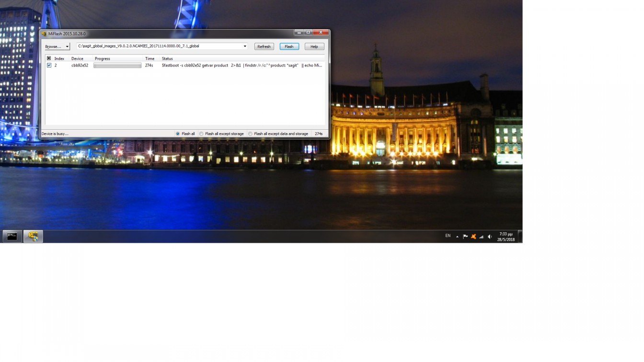Click the Status column header

[x=167, y=58]
